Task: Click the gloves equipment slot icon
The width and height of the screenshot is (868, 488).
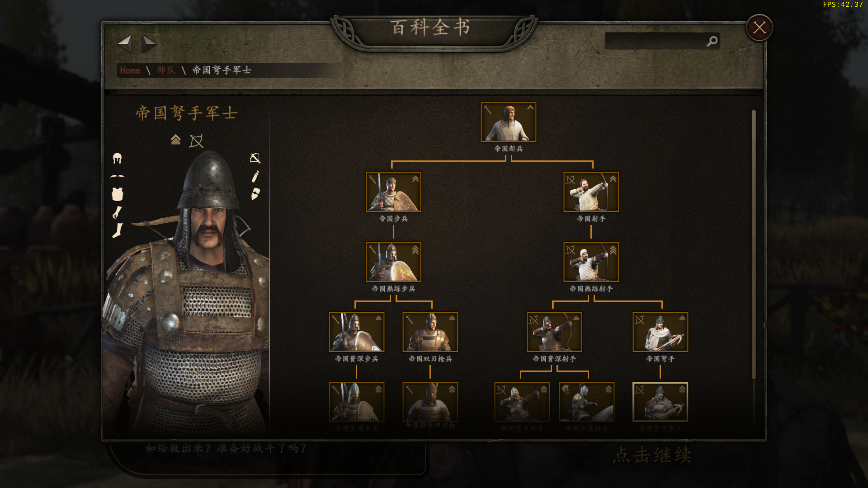Action: tap(117, 212)
